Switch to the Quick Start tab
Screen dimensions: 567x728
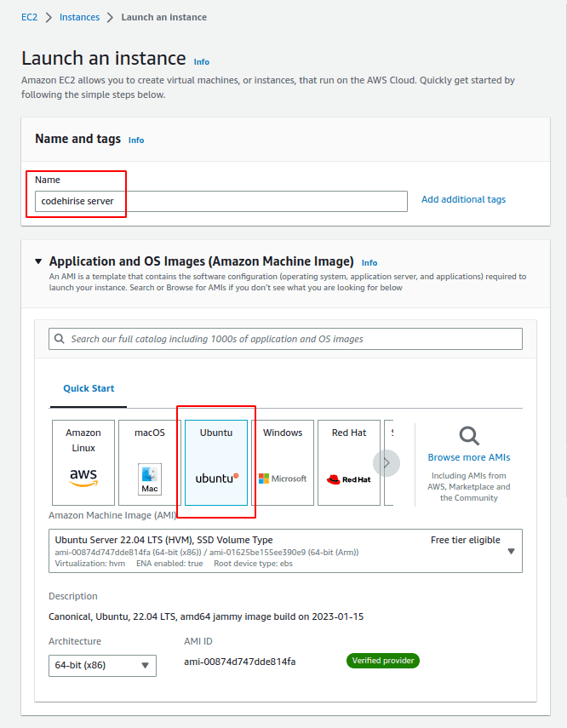pyautogui.click(x=89, y=388)
